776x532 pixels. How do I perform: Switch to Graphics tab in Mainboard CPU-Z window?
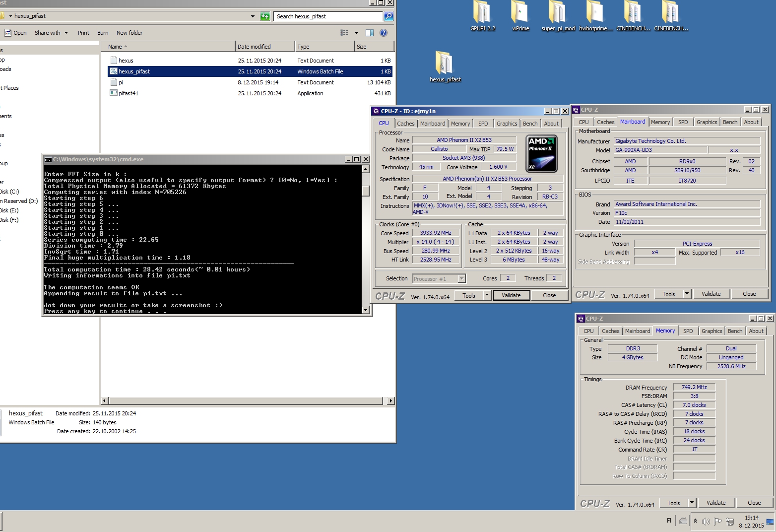[707, 122]
